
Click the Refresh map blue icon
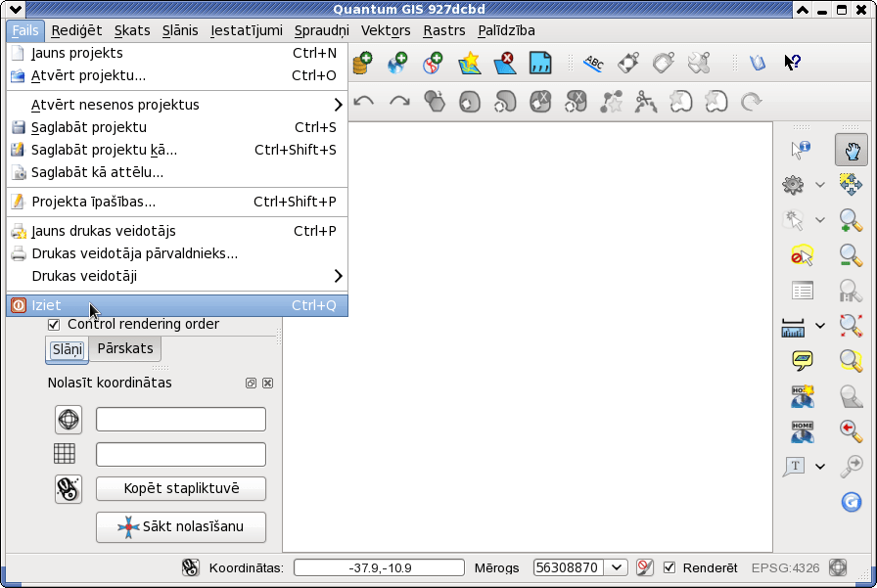coord(851,501)
